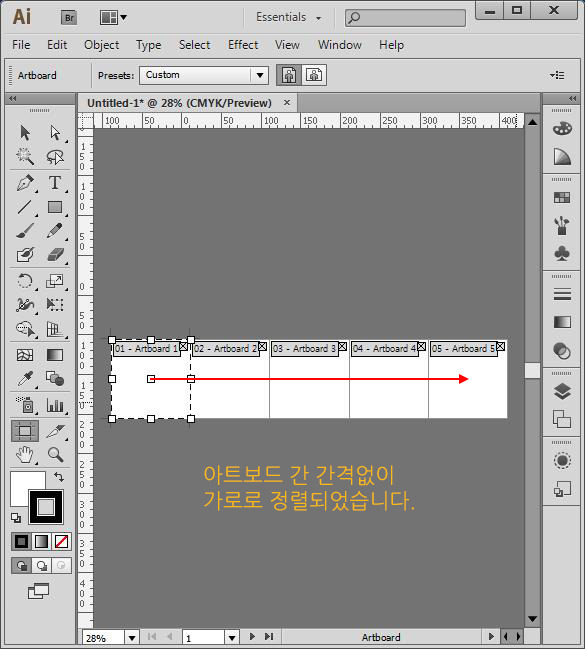This screenshot has height=649, width=585.
Task: Open Change Screen Mode button
Action: (x=38, y=591)
